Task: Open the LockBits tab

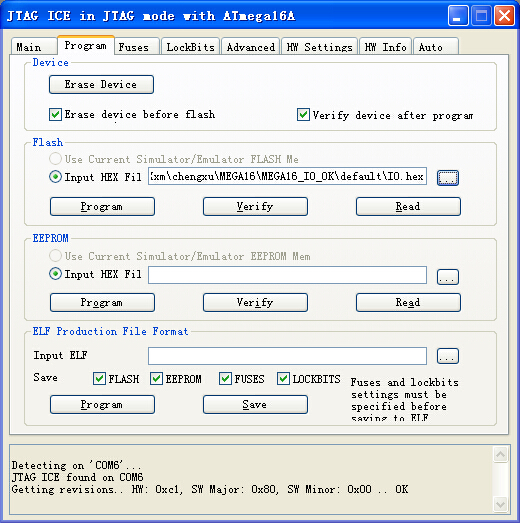Action: pyautogui.click(x=190, y=47)
